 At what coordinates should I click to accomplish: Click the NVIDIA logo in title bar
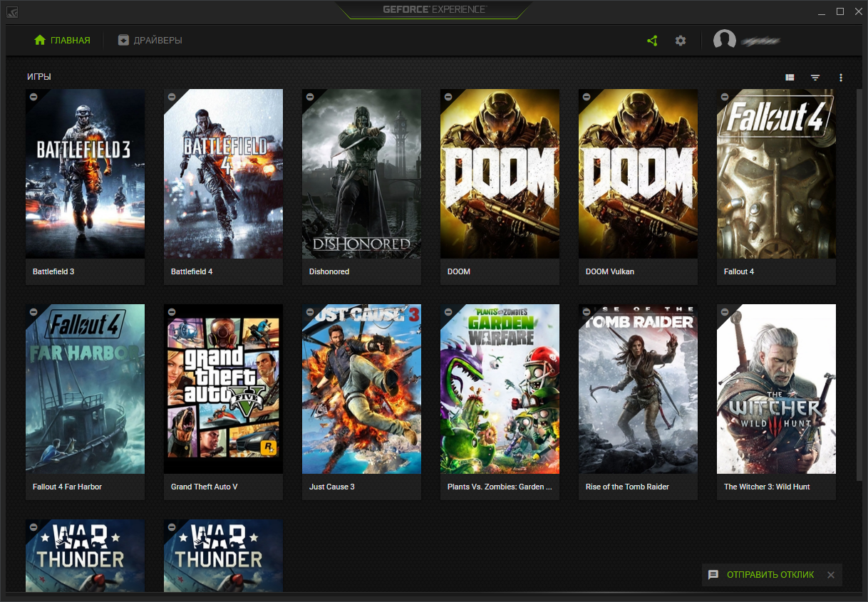click(13, 11)
